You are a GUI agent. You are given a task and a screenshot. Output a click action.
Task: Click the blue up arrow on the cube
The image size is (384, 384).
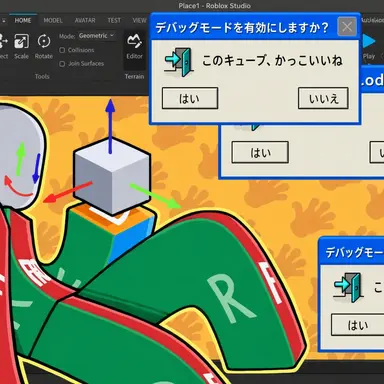click(x=110, y=126)
